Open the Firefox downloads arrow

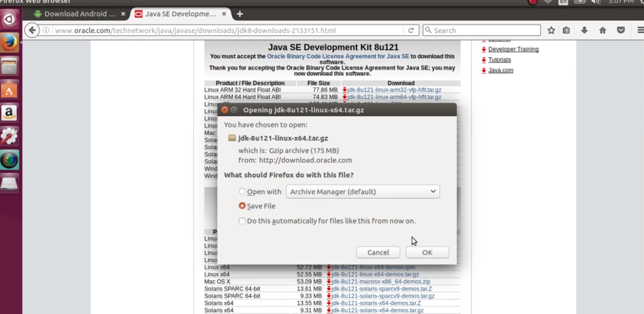coord(584,30)
